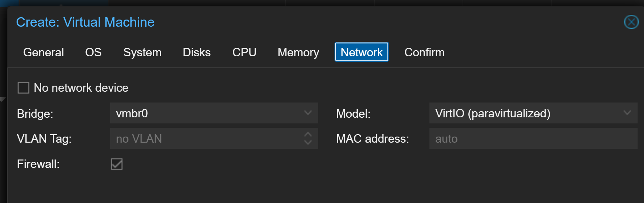Increase VLAN Tag with up spinner arrow
This screenshot has height=203, width=644.
pyautogui.click(x=308, y=134)
